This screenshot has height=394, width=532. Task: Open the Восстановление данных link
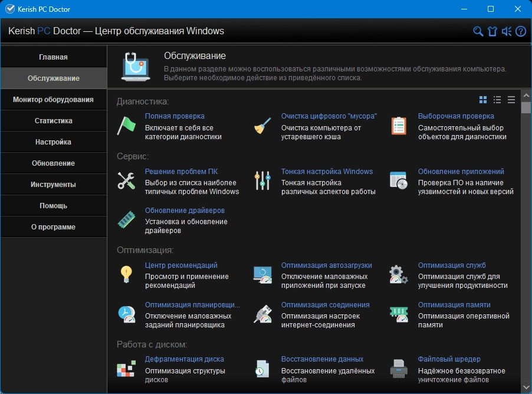[x=322, y=359]
